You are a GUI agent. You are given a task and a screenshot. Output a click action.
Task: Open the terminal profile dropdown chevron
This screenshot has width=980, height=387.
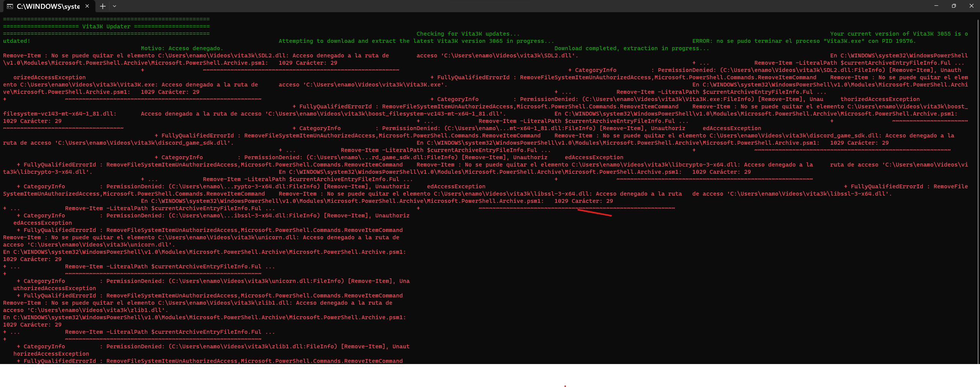tap(115, 6)
